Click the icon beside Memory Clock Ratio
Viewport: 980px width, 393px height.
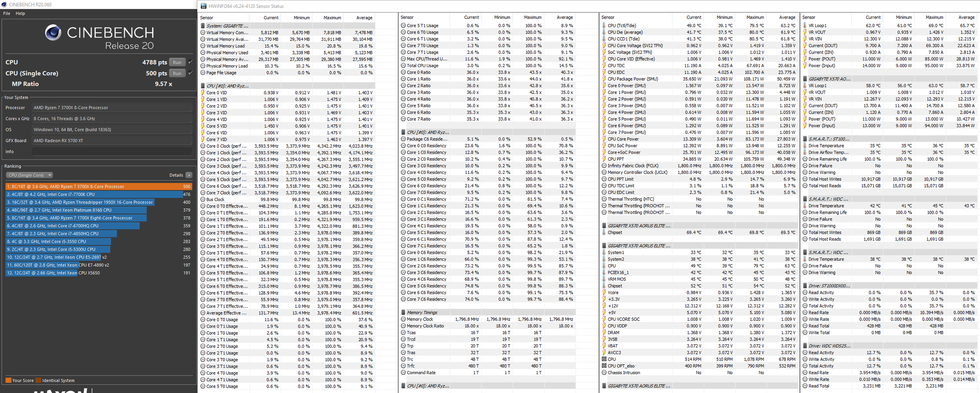click(404, 326)
